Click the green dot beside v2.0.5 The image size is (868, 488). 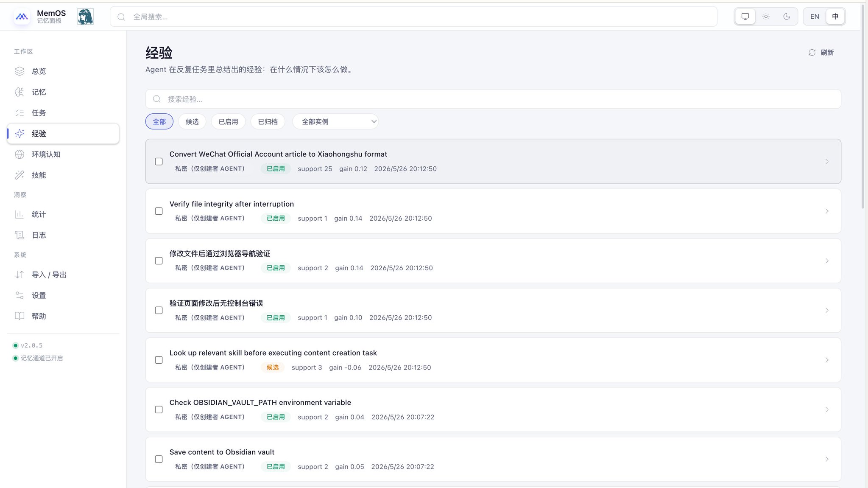click(16, 345)
